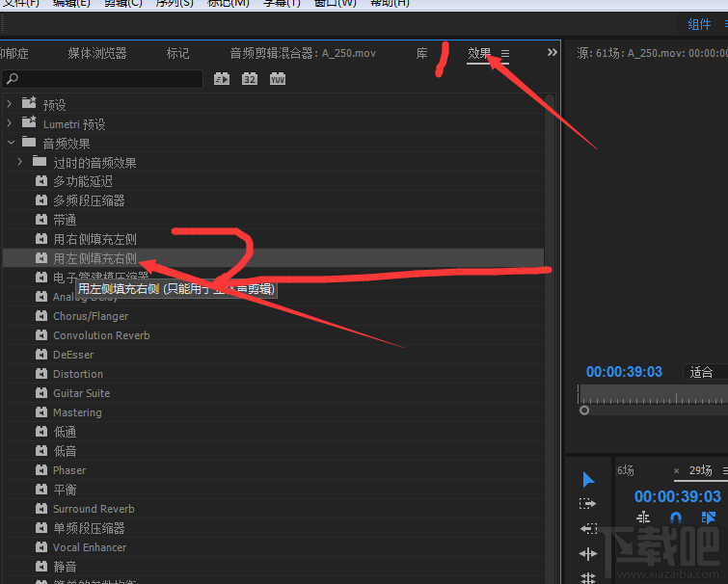Open the 效果 panel hamburger menu

505,54
